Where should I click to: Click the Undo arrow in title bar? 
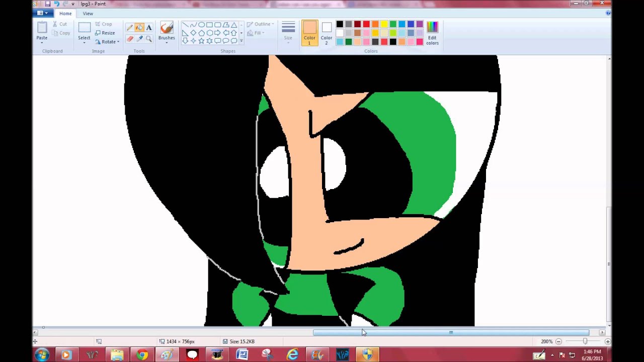(x=56, y=4)
